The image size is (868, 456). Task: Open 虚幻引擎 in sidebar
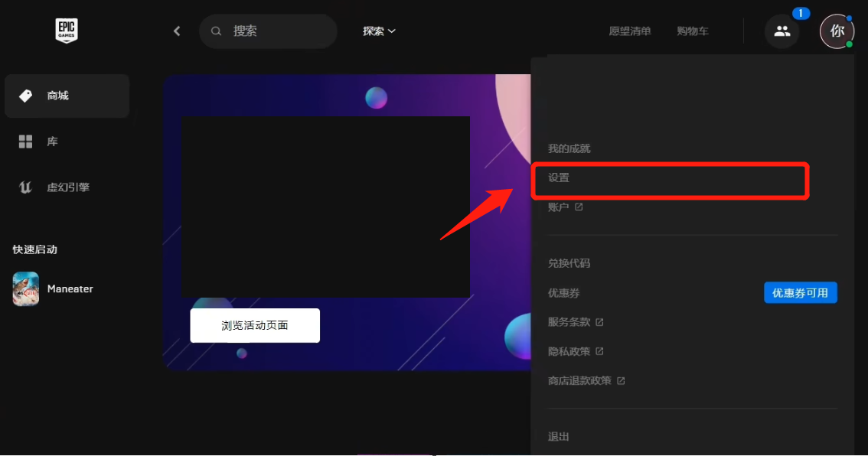coord(67,187)
